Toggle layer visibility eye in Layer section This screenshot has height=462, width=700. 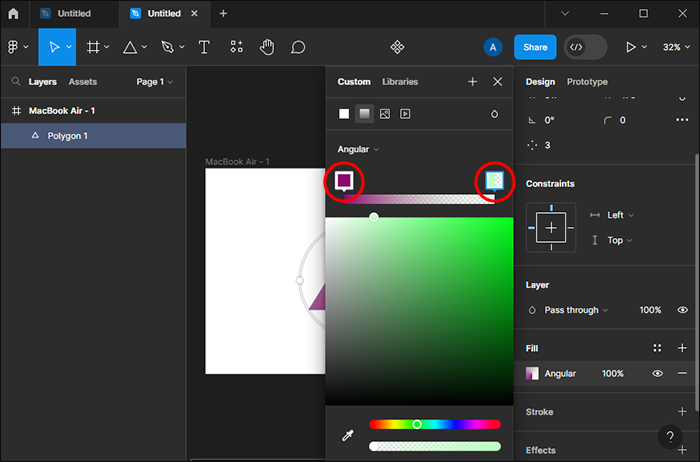682,310
